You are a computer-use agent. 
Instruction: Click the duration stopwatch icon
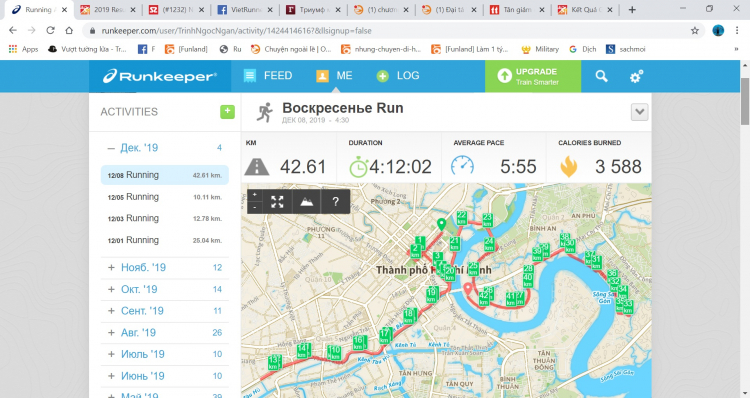[358, 167]
